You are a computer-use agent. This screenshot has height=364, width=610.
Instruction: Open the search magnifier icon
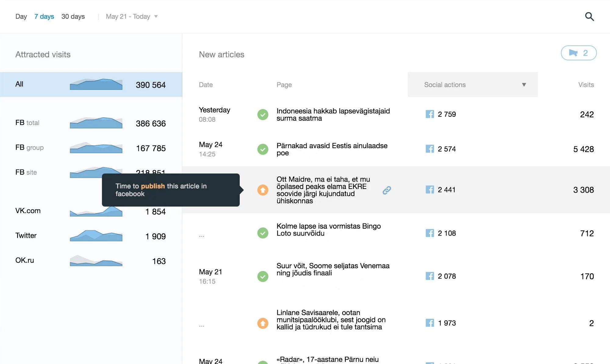pos(589,16)
